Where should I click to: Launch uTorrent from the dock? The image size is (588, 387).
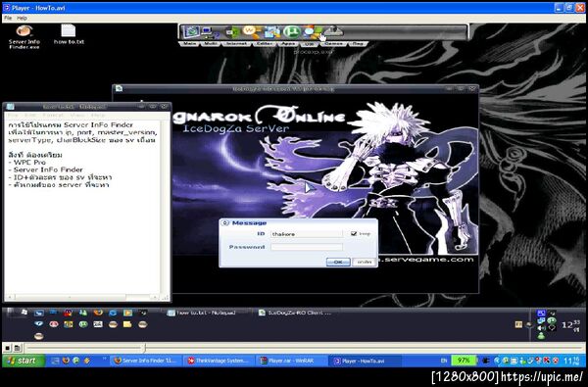click(291, 32)
